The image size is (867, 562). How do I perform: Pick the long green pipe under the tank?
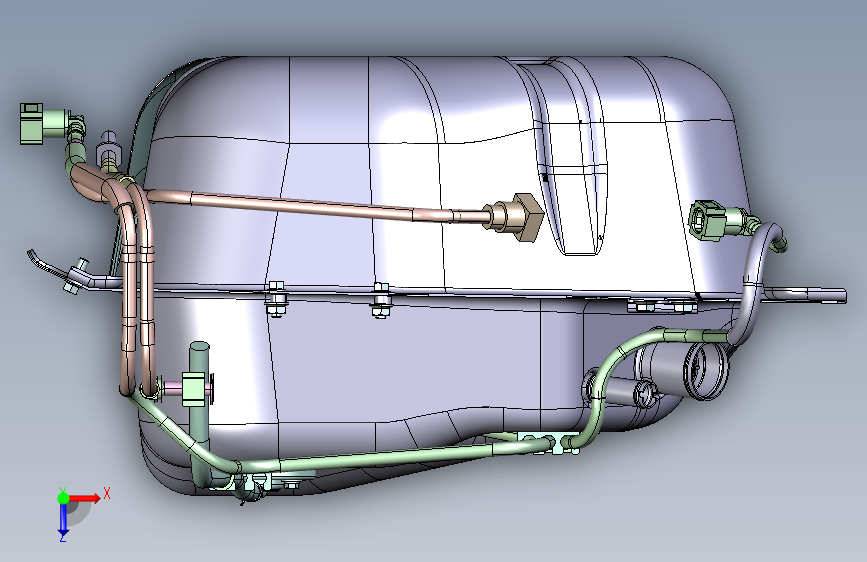pos(387,457)
